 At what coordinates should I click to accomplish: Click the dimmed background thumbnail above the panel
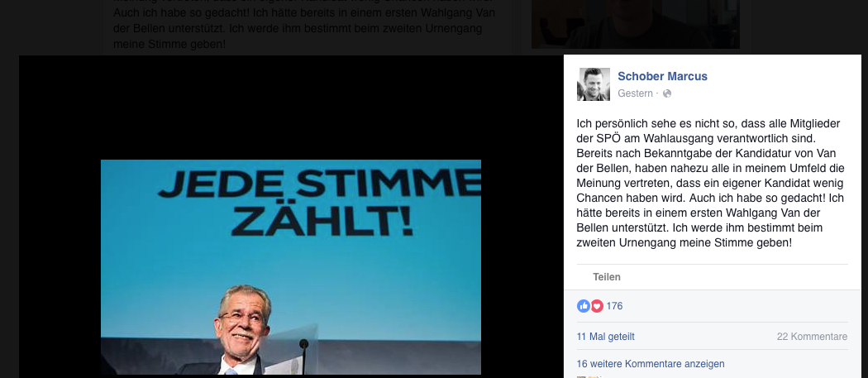pos(636,24)
